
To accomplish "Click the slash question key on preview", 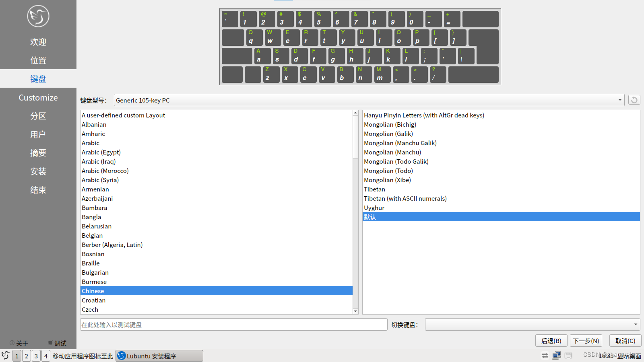I will point(438,74).
